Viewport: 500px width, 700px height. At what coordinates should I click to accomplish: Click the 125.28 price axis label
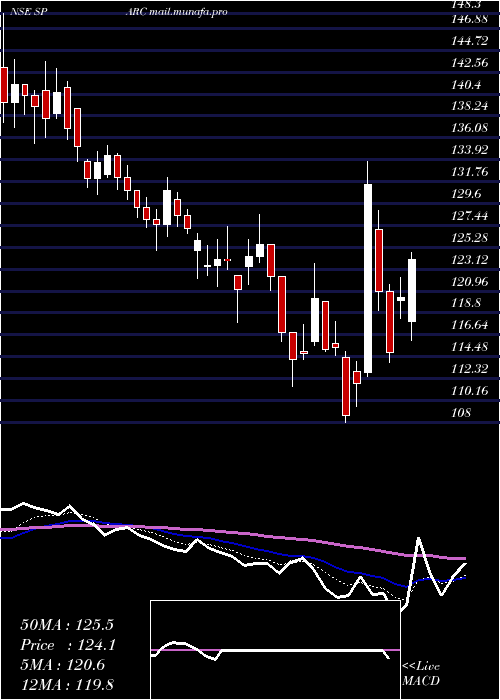click(470, 238)
